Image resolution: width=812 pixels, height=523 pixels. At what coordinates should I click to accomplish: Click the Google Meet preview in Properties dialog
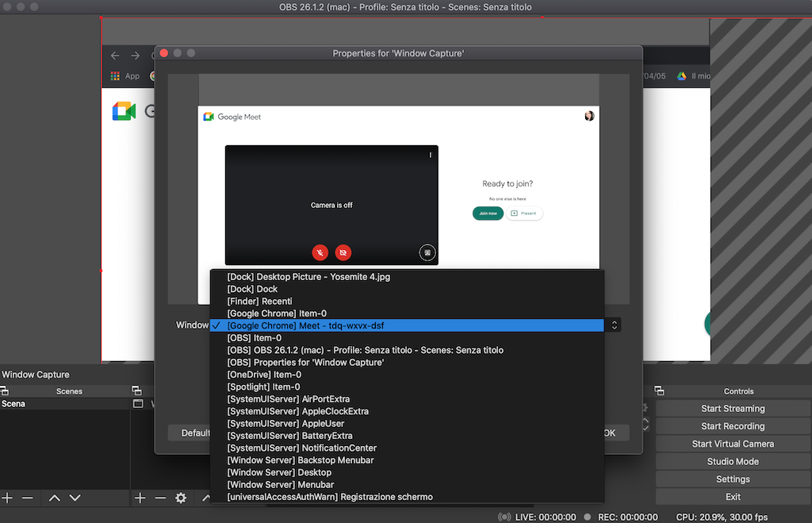coord(399,189)
